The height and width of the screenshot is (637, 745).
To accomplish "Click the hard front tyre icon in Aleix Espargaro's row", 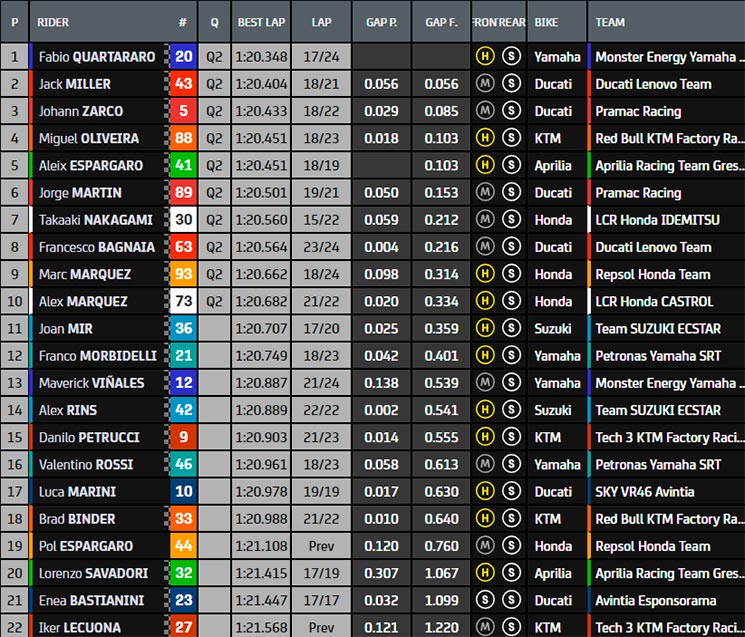I will 485,165.
